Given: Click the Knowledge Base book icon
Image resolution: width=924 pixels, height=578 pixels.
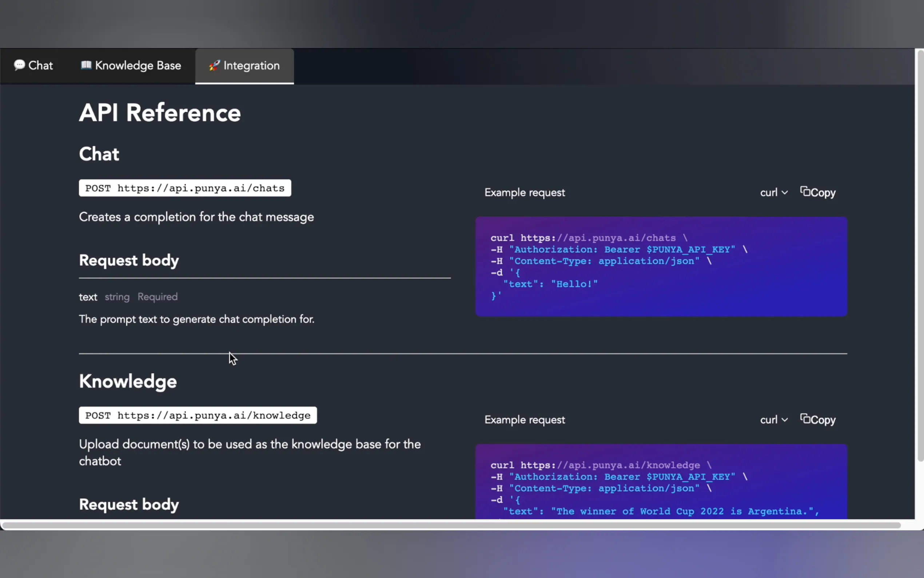Looking at the screenshot, I should click(86, 65).
